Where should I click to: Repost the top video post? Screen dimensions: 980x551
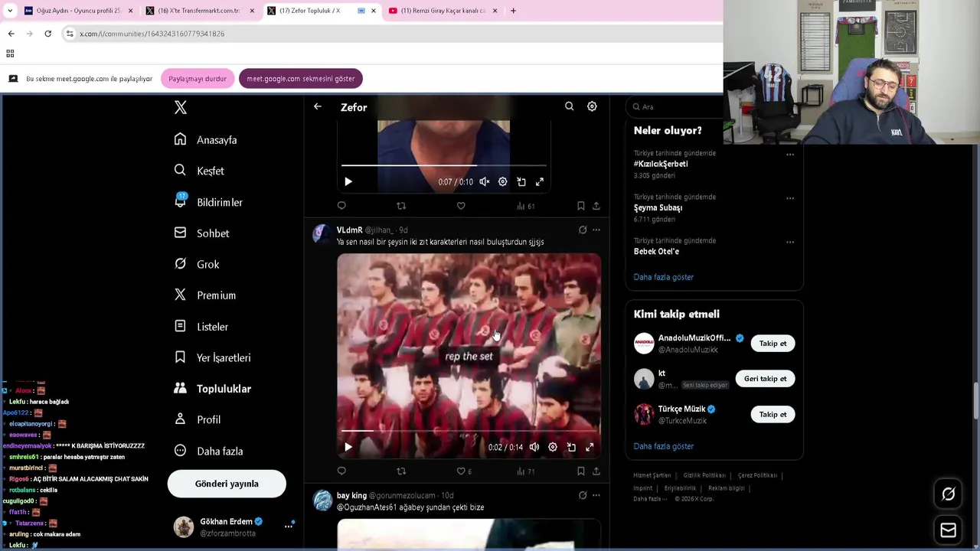pyautogui.click(x=401, y=206)
